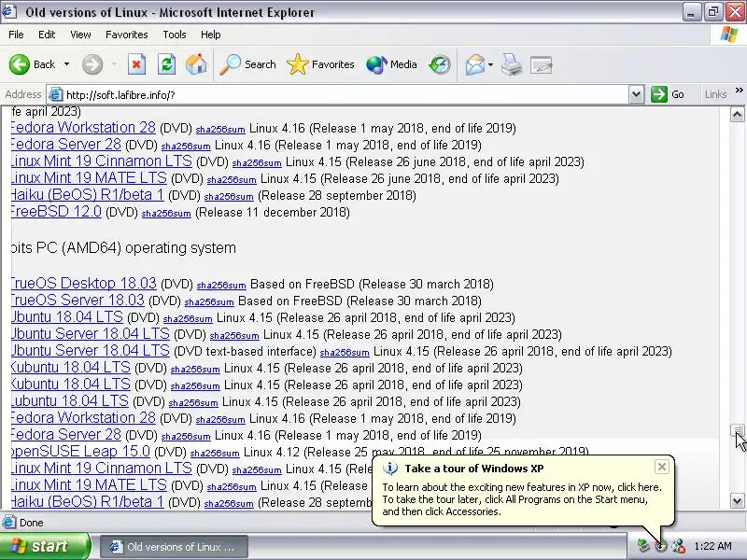Click sha256sum link next to openSUSE Leap 15.0
This screenshot has width=747, height=560.
pos(215,453)
